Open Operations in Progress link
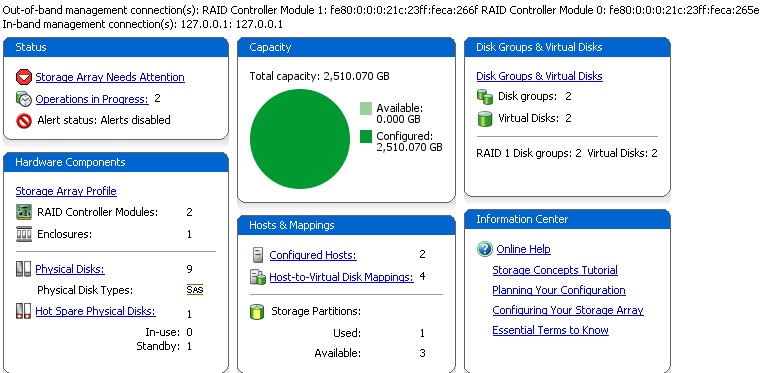The width and height of the screenshot is (772, 373). click(x=92, y=99)
